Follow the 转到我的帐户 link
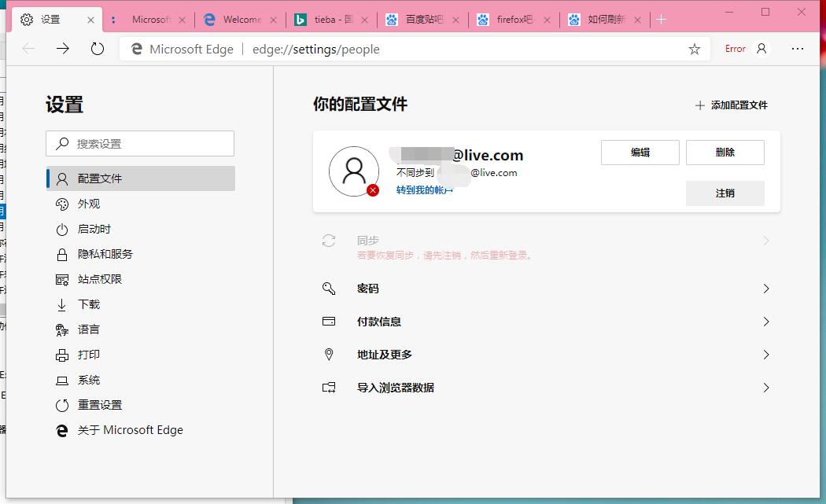The image size is (826, 504). [424, 190]
